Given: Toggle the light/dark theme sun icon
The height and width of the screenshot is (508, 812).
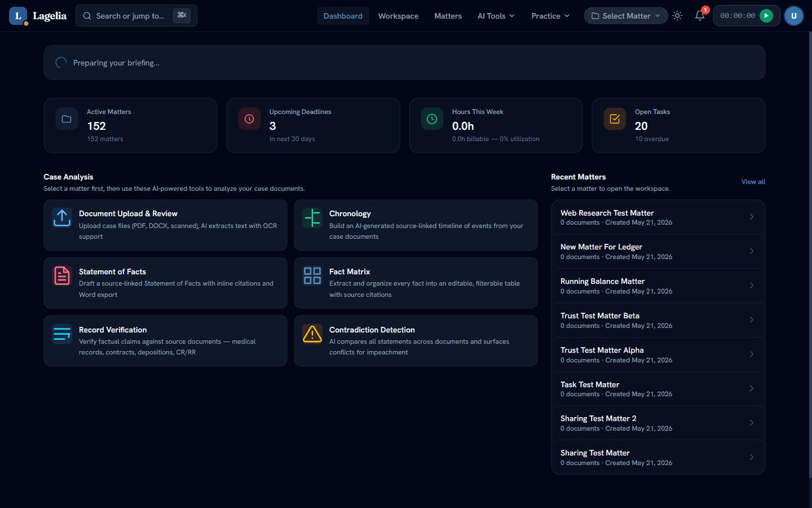Looking at the screenshot, I should click(677, 16).
